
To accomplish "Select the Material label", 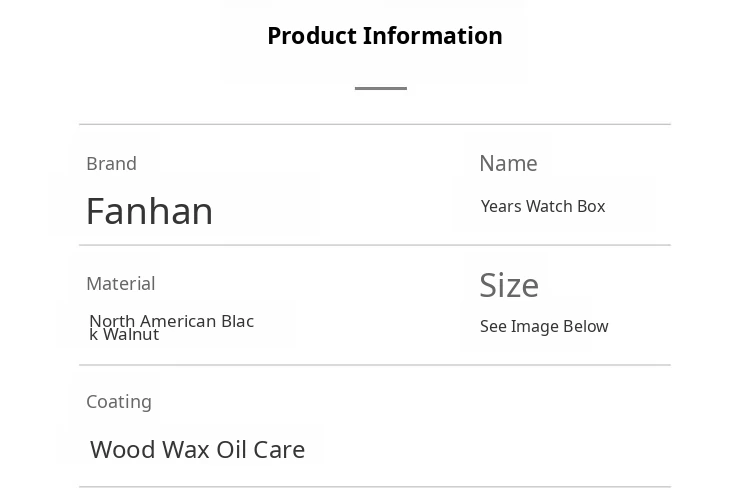I will coord(120,283).
